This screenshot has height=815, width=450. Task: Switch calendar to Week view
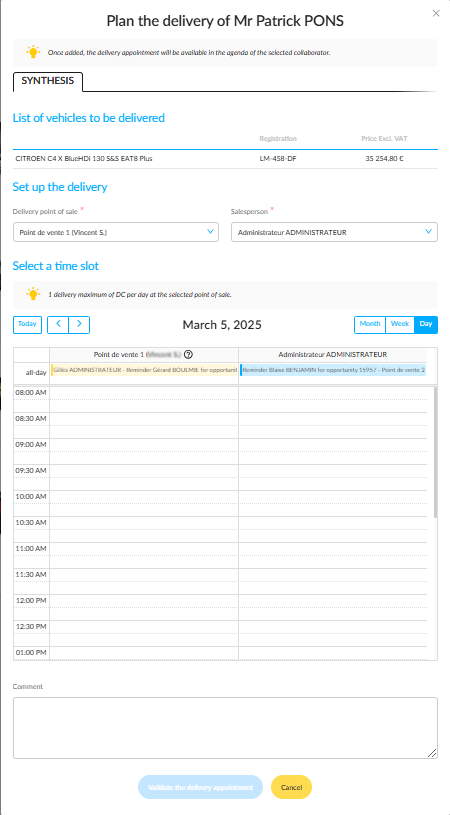tap(400, 325)
